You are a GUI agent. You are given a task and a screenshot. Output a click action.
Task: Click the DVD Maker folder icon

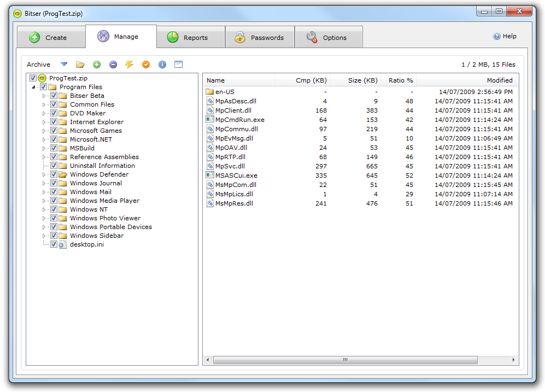62,113
